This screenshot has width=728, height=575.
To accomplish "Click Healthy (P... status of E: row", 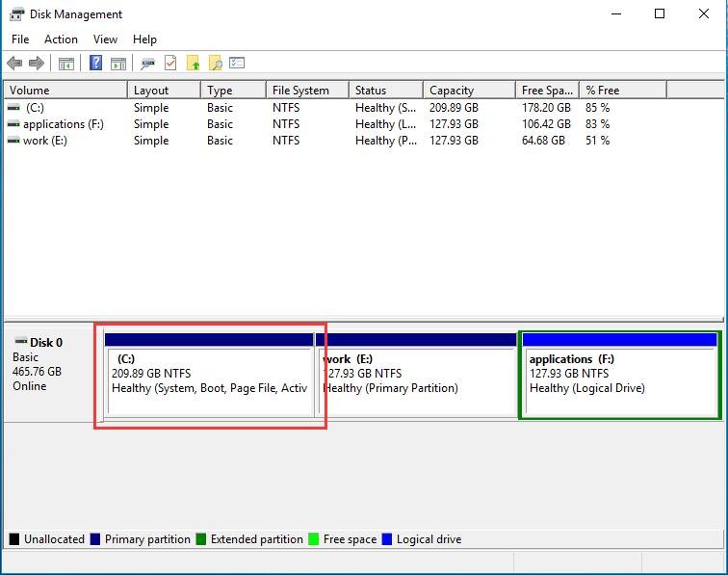I will click(x=386, y=141).
